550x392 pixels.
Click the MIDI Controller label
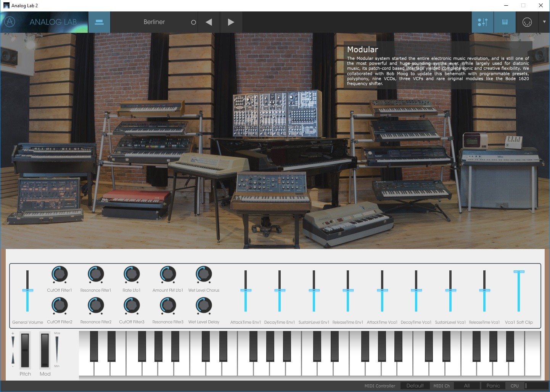click(380, 386)
